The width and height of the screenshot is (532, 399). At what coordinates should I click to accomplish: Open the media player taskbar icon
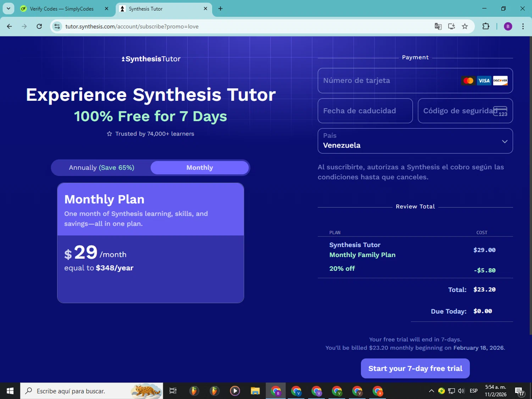pyautogui.click(x=235, y=391)
